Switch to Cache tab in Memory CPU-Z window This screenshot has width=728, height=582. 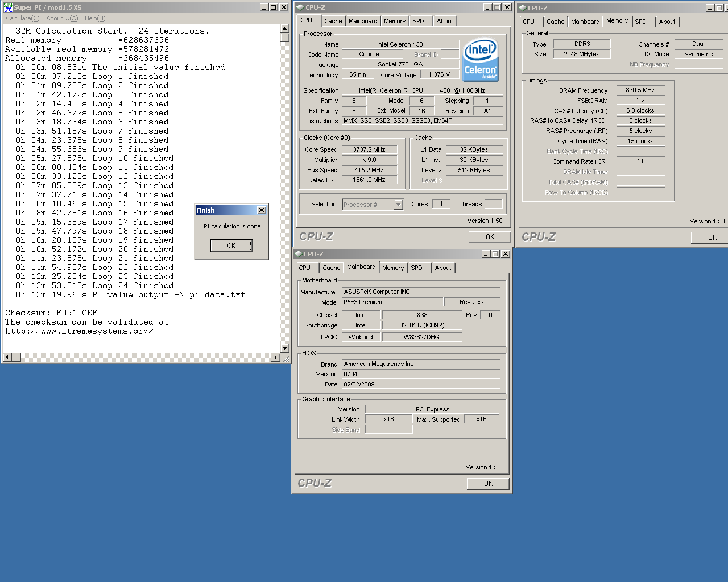556,22
